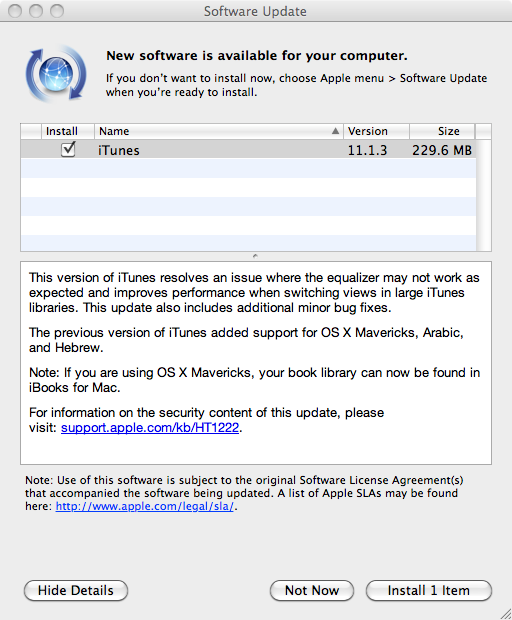
Task: Click the size value 229.6 MB
Action: (x=442, y=150)
